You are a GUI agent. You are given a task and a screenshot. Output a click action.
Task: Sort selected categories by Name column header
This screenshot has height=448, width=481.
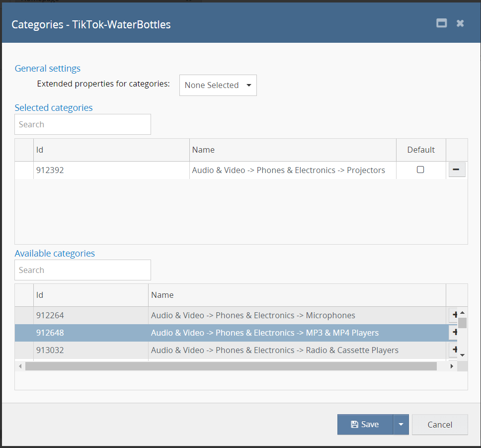[x=292, y=150]
